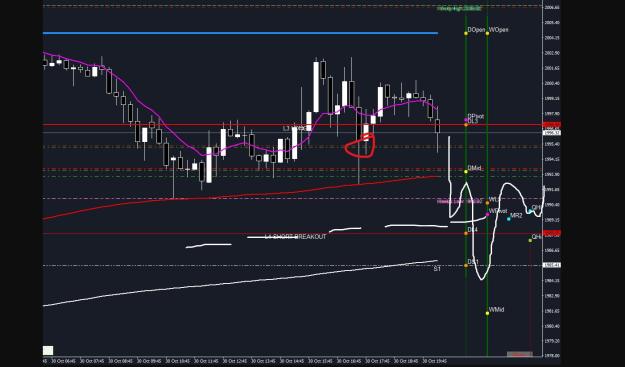Click the 30 Oct 12:45 time label
Image resolution: width=625 pixels, height=367 pixels.
[x=235, y=361]
